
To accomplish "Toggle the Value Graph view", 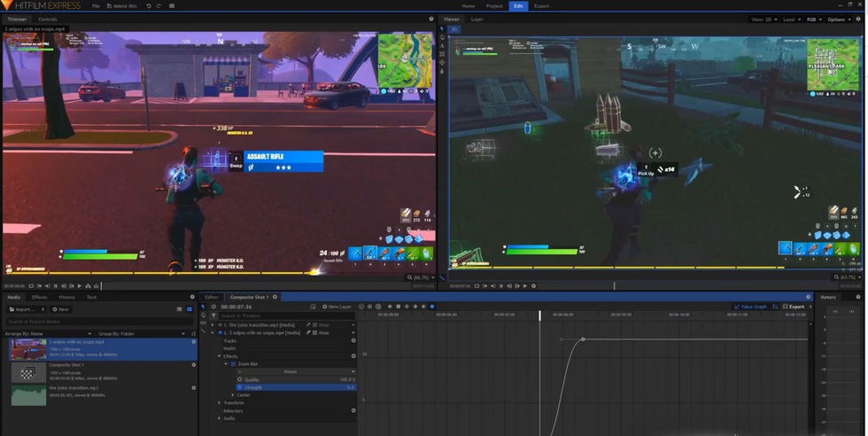I will pyautogui.click(x=751, y=307).
